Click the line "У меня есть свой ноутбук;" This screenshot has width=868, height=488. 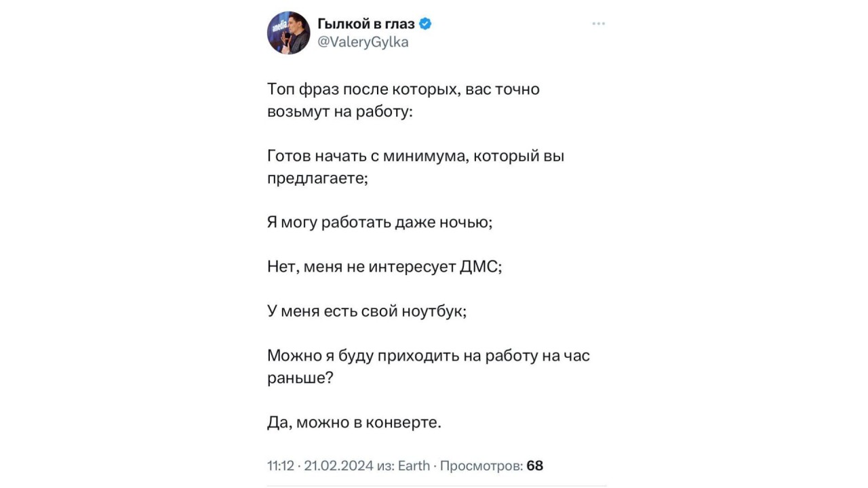[x=368, y=312]
